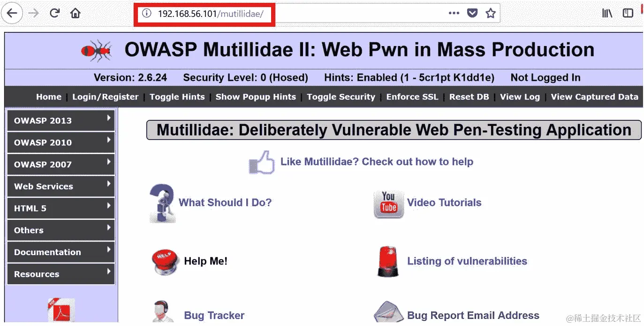Open the Bug Tracker link
Image resolution: width=644 pixels, height=326 pixels.
[214, 316]
